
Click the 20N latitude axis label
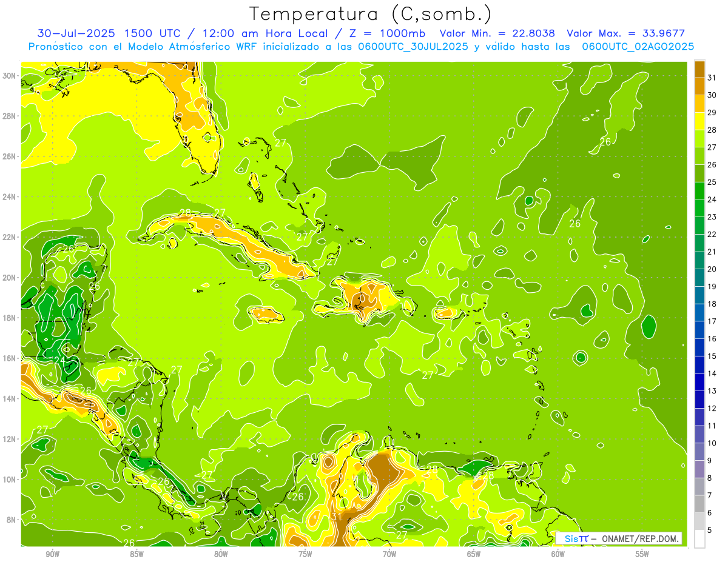10,278
